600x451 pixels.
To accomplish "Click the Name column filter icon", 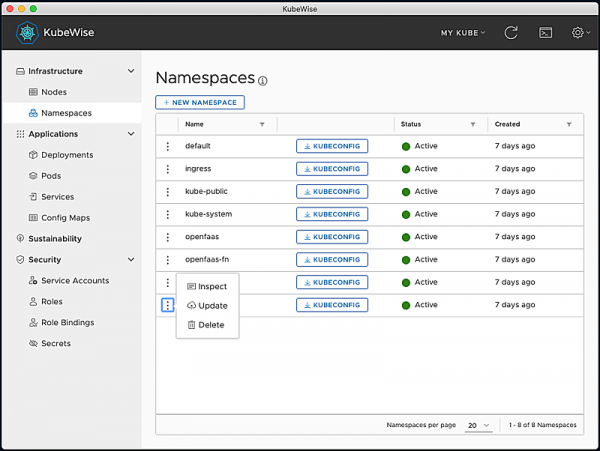I will tap(262, 124).
